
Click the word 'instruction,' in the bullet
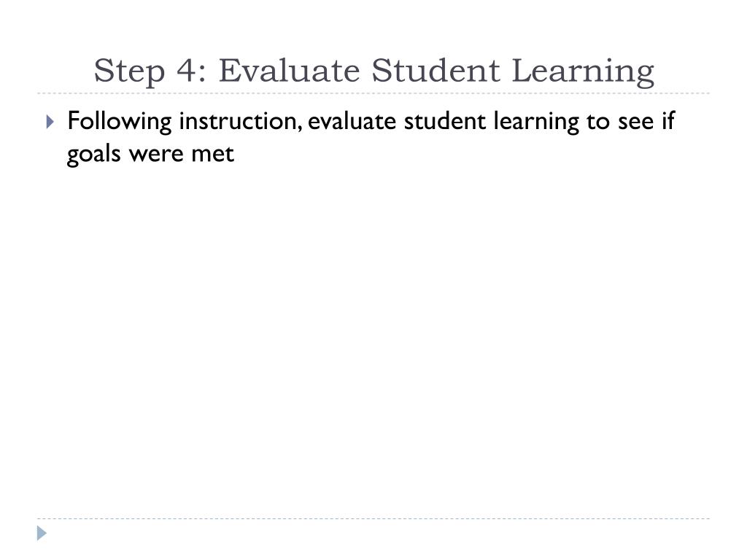[241, 122]
